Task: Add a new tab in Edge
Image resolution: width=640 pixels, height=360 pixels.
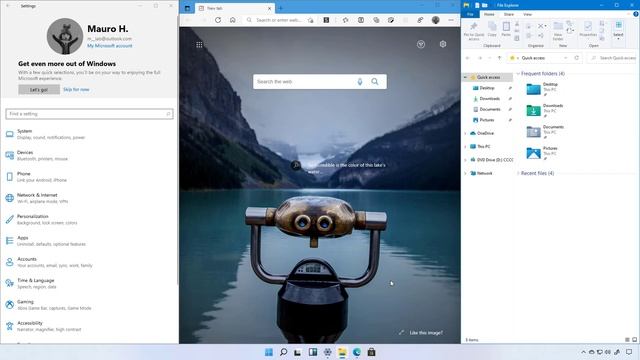Action: pyautogui.click(x=280, y=8)
